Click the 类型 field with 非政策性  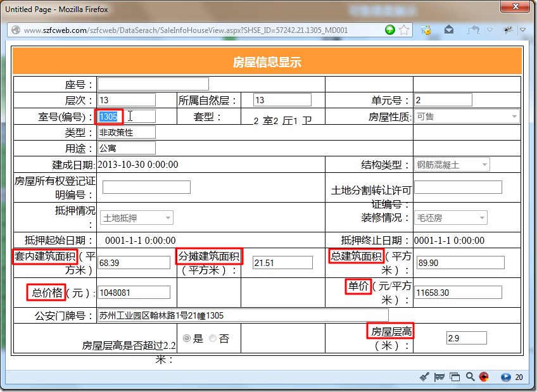(x=127, y=132)
